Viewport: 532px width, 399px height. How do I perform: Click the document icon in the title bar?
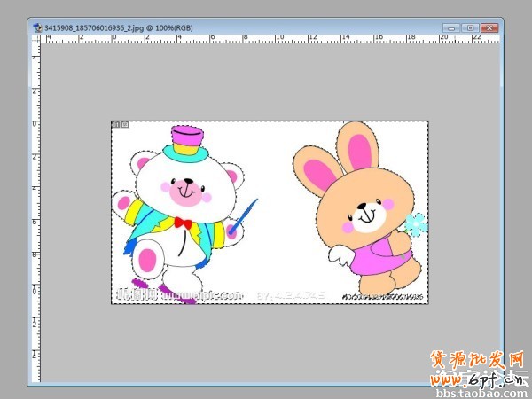point(37,27)
